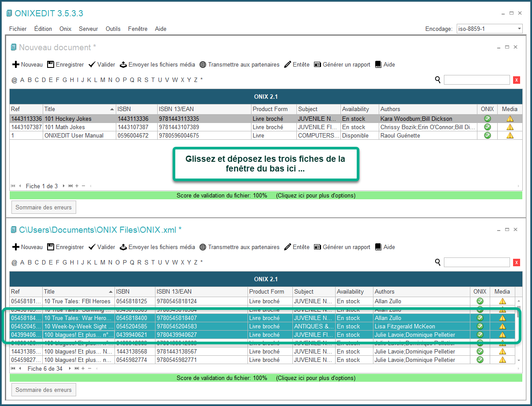The height and width of the screenshot is (406, 532).
Task: Filter top document by letter H
Action: [x=72, y=80]
